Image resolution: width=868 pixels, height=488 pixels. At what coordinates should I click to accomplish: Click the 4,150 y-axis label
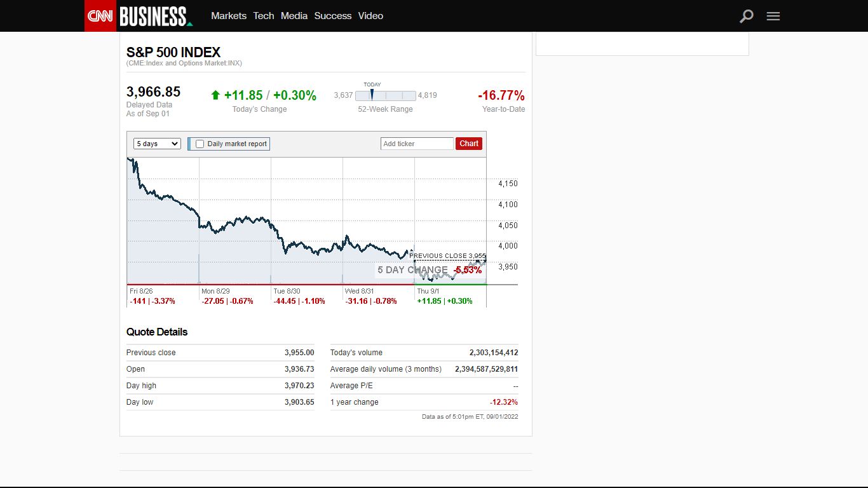coord(508,184)
